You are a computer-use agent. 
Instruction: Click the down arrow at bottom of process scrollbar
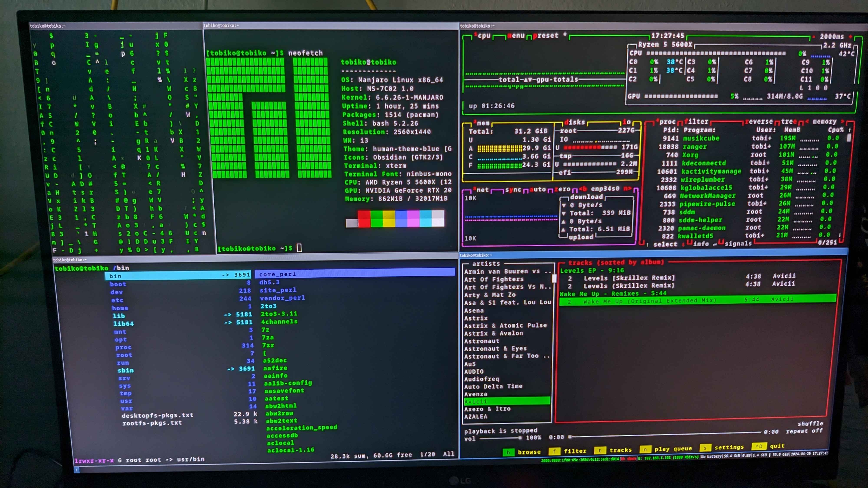click(x=839, y=235)
